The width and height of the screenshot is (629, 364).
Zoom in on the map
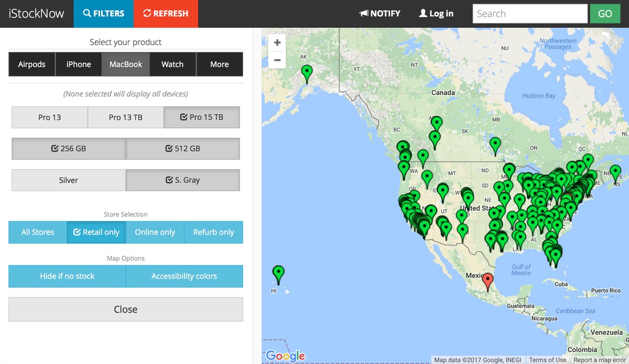(277, 43)
